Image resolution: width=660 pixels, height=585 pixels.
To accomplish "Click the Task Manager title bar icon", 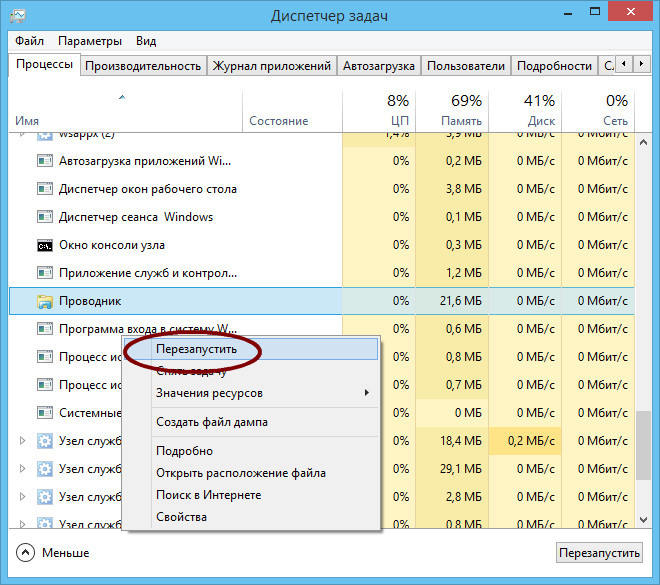I will click(x=18, y=16).
